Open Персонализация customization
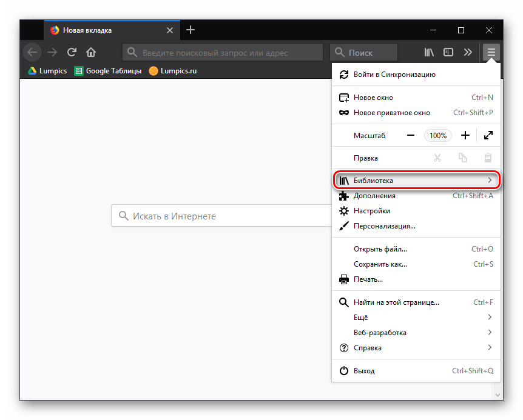Viewport: 523px width, 420px height. click(416, 226)
